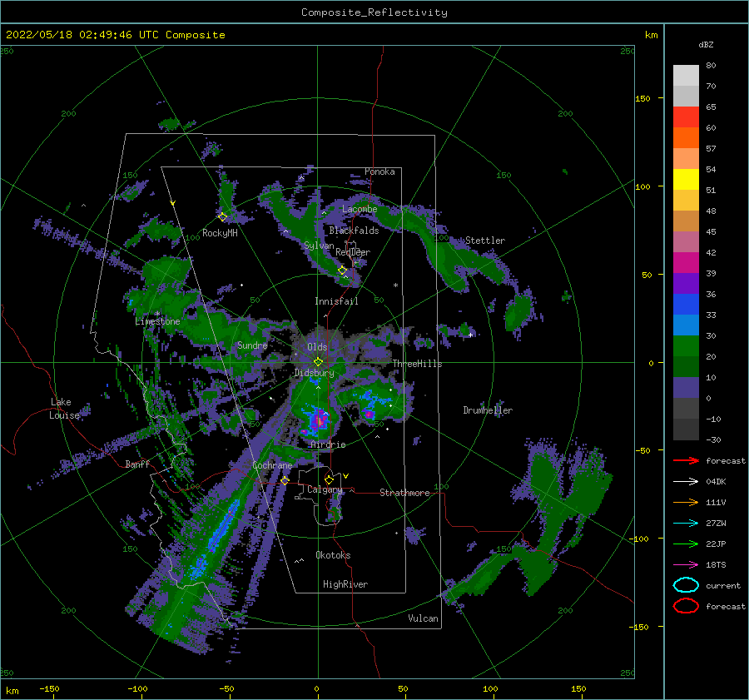Click the Stettler city label
The height and width of the screenshot is (700, 749).
coord(485,241)
